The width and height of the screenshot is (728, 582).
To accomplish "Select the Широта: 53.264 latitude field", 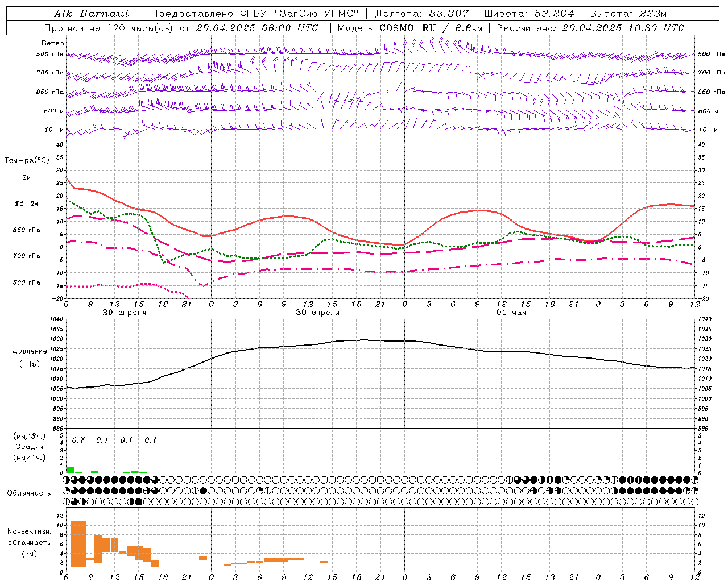I will [529, 14].
